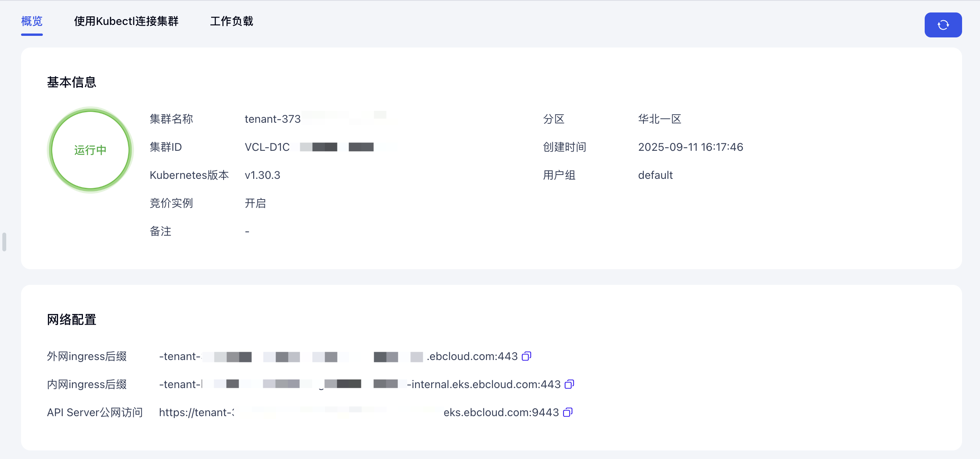Copy the API Server公网访问 URL

568,412
